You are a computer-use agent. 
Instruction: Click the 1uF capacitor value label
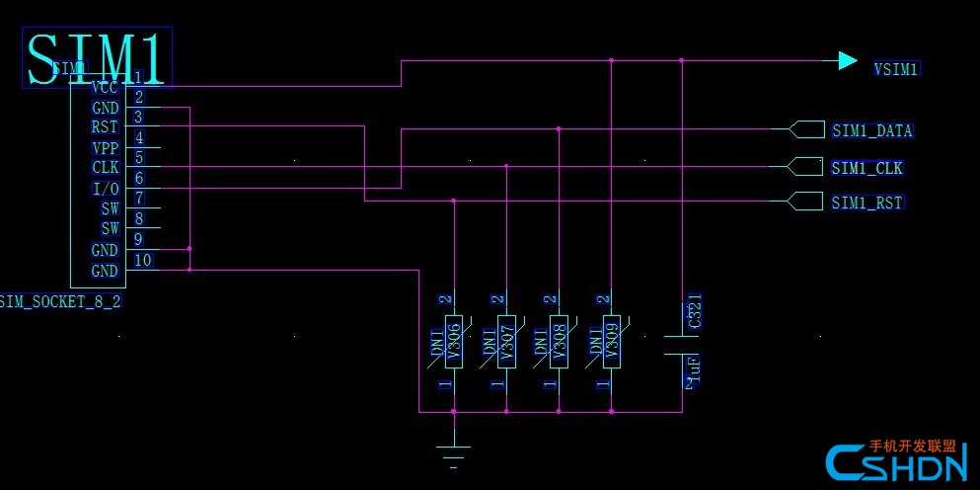point(693,372)
